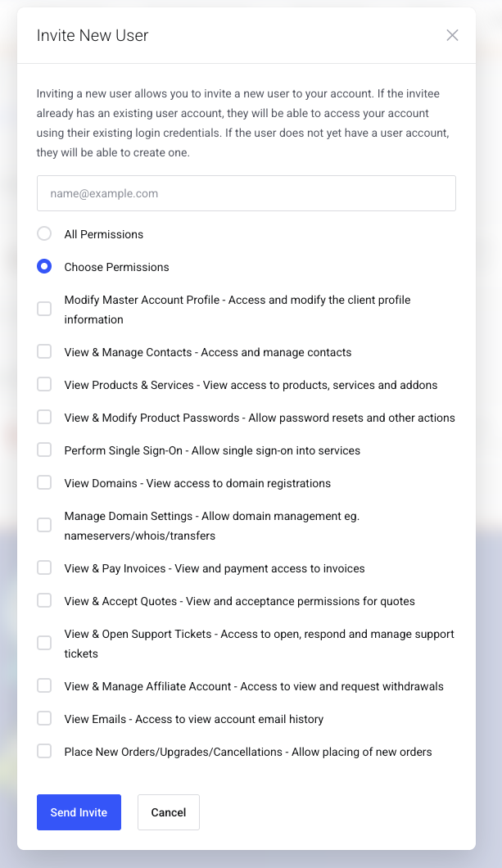The width and height of the screenshot is (502, 868).
Task: Click the Invite New User dialog title
Action: (93, 35)
